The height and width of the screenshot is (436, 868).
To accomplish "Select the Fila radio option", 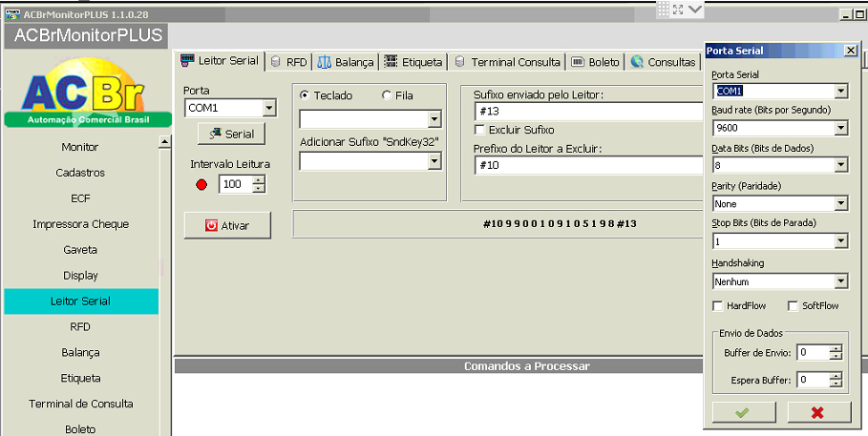I will click(x=387, y=95).
